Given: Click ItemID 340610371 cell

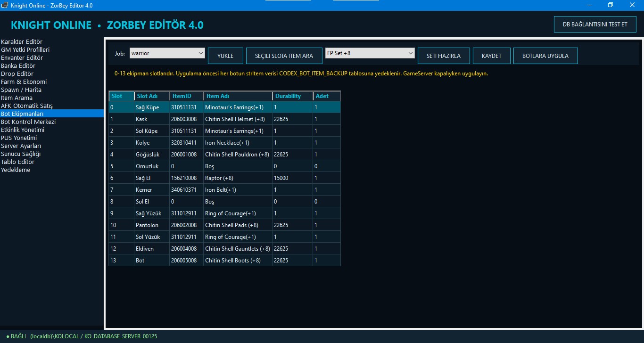Looking at the screenshot, I should click(187, 189).
